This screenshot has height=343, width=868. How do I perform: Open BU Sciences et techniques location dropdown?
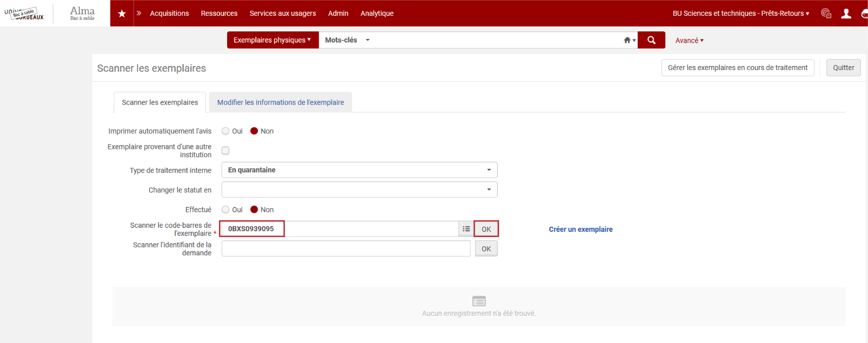coord(741,14)
